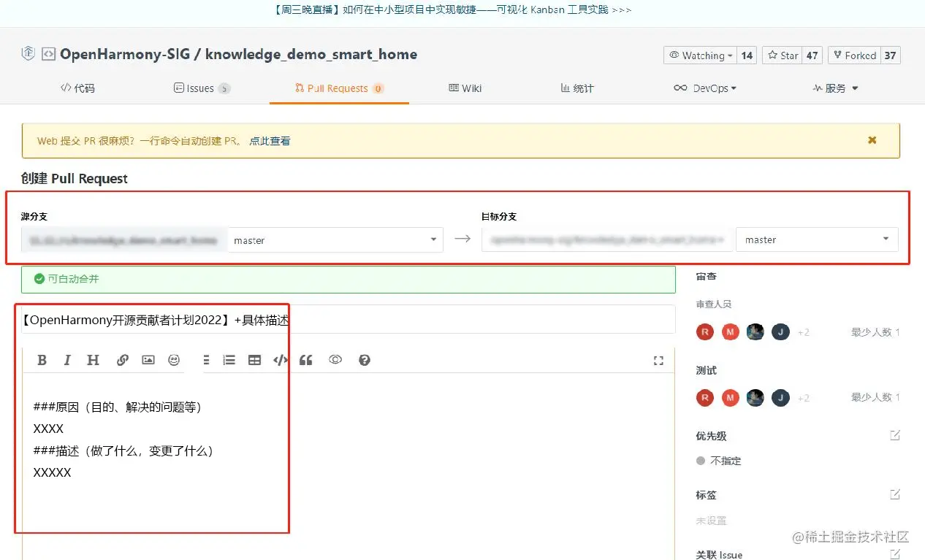
Task: Edit priority with the pencil icon
Action: pos(895,435)
